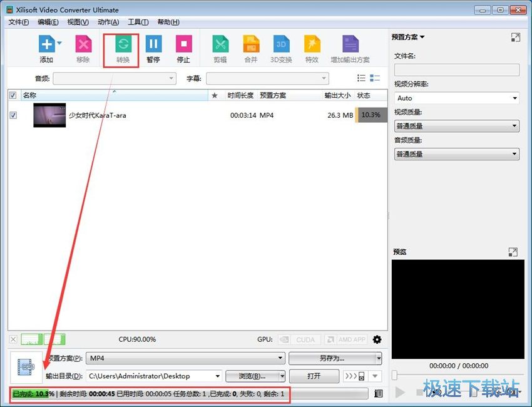Expand the preset panel with the top-right arrow icon
Image resolution: width=532 pixels, height=407 pixels.
(x=515, y=38)
